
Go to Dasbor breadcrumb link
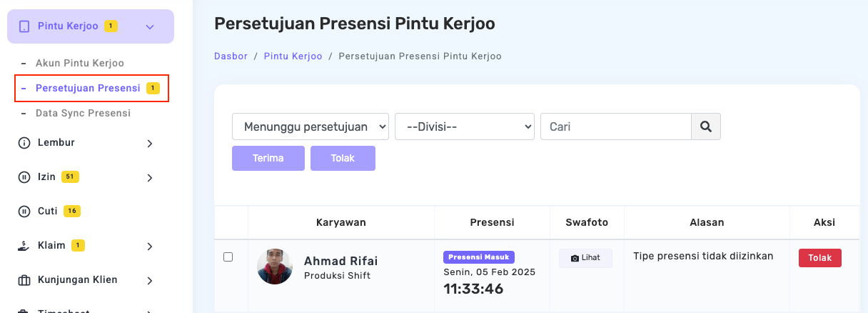231,56
